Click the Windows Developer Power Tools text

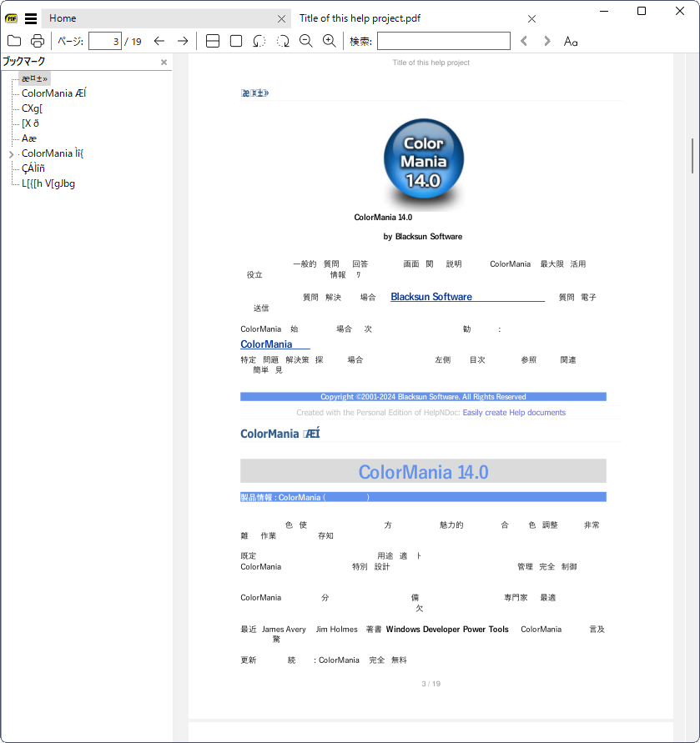pos(447,630)
